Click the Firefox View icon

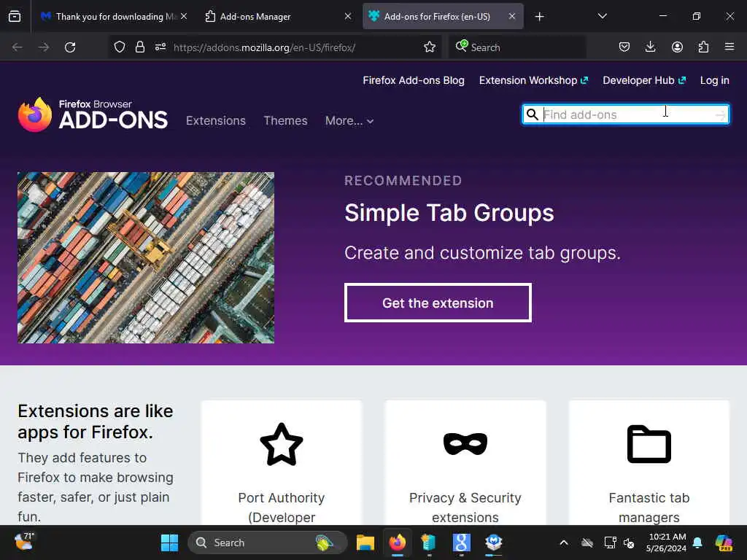(15, 16)
